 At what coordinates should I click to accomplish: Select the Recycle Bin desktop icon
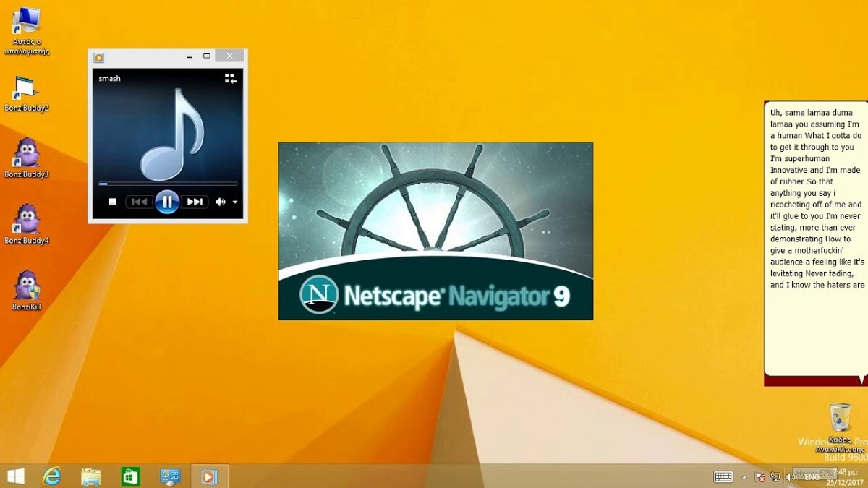click(x=840, y=429)
